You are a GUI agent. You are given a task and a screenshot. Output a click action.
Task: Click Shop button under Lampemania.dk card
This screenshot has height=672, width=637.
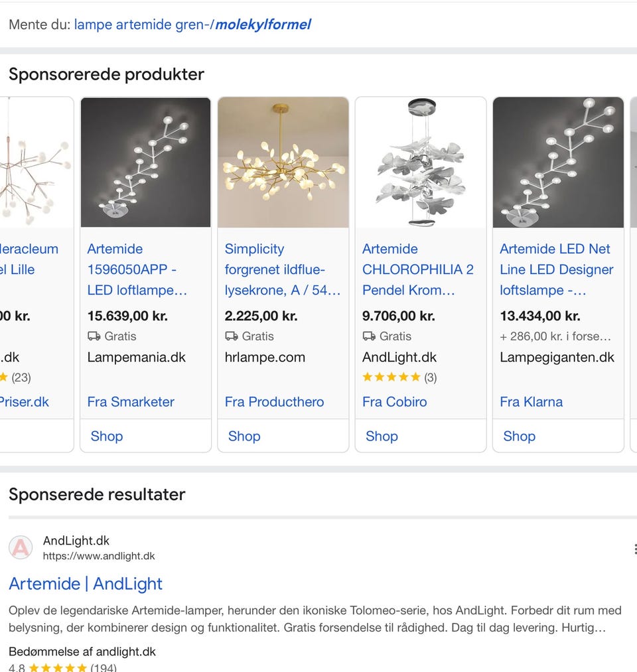[x=107, y=436]
